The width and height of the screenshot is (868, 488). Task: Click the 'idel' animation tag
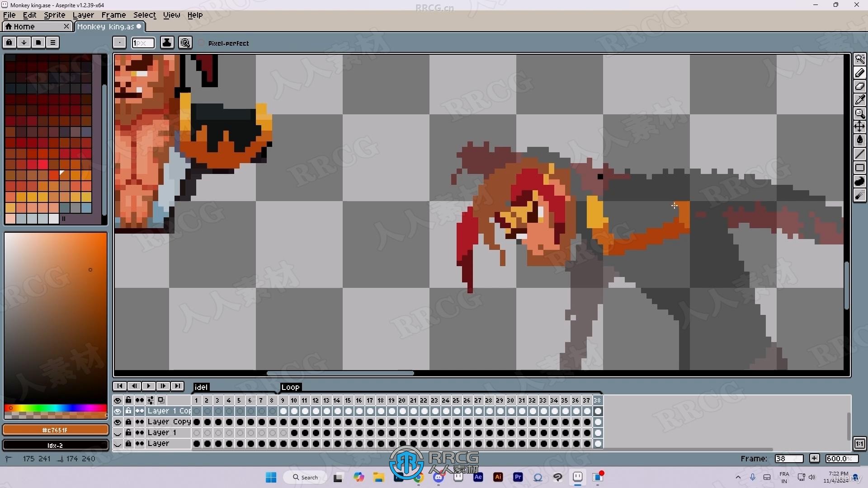[201, 387]
